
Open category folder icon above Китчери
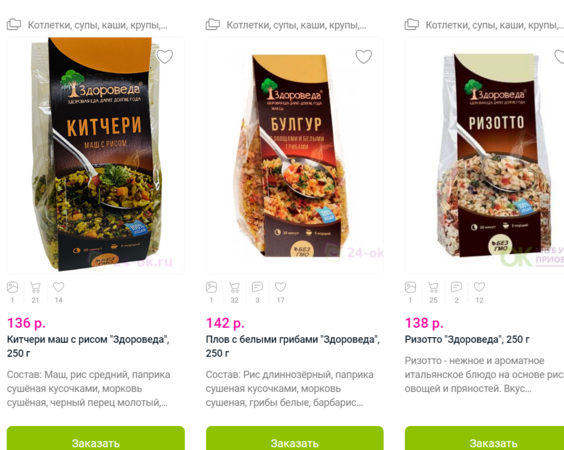pyautogui.click(x=14, y=24)
